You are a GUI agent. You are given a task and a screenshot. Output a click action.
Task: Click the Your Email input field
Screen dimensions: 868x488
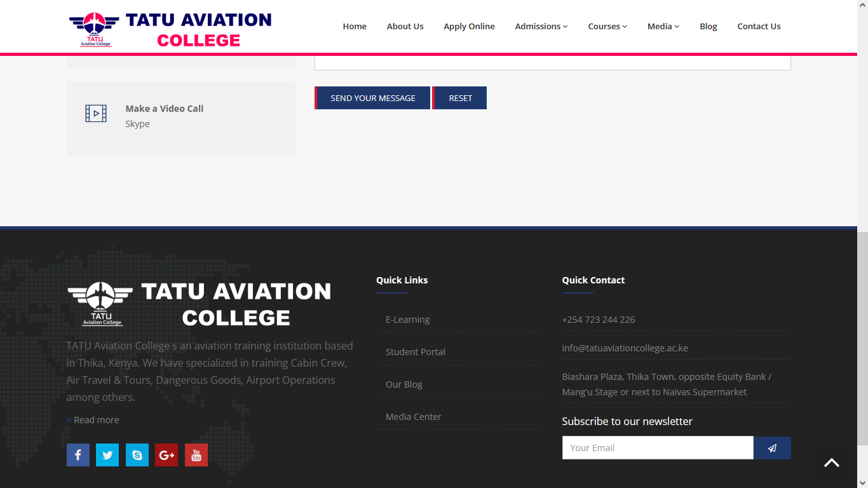click(658, 448)
